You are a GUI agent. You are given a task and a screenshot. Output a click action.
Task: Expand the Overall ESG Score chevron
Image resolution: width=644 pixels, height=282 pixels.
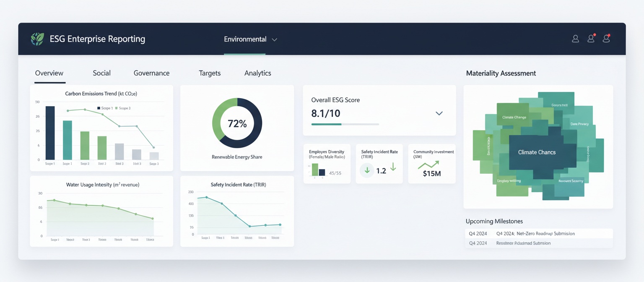(439, 113)
